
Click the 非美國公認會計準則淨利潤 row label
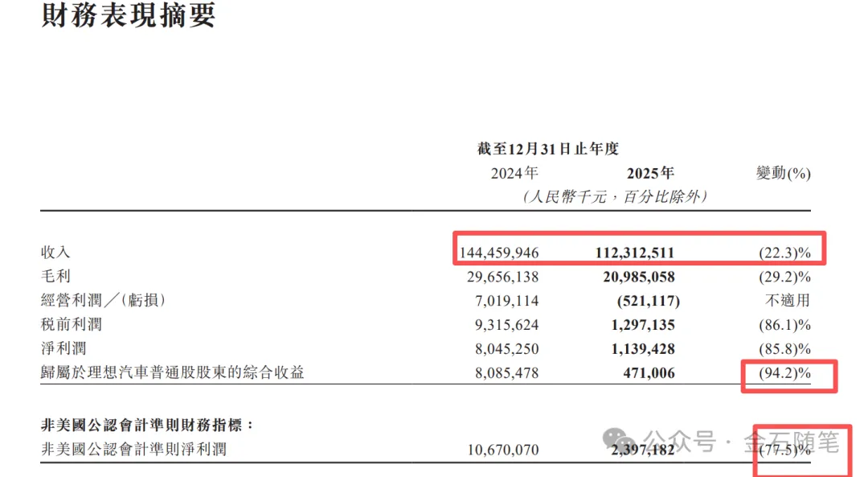click(133, 449)
